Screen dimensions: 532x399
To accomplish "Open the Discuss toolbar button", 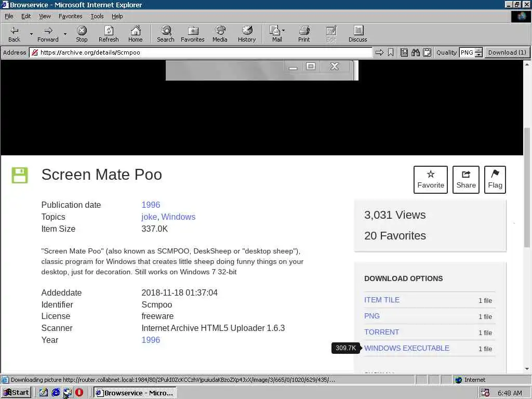I will click(357, 34).
